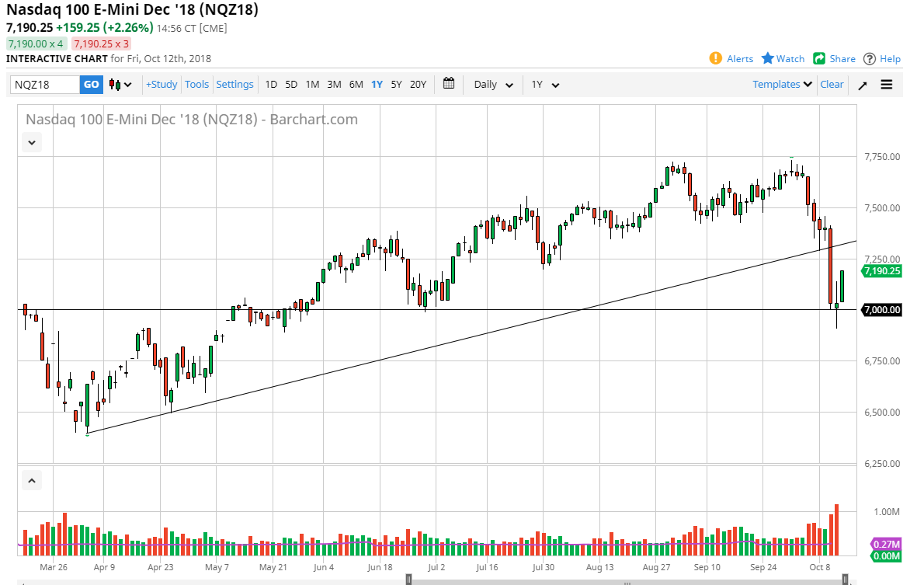924x585 pixels.
Task: Expand the Templates dropdown
Action: click(782, 84)
